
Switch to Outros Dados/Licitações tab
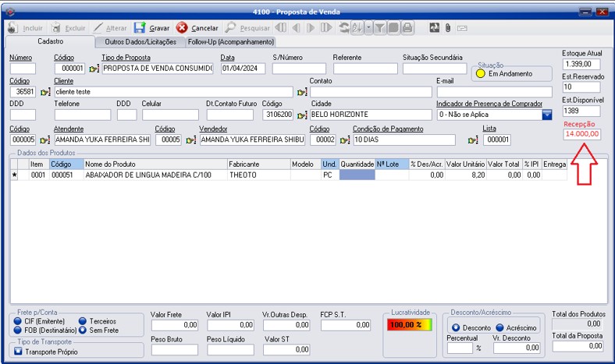[140, 42]
